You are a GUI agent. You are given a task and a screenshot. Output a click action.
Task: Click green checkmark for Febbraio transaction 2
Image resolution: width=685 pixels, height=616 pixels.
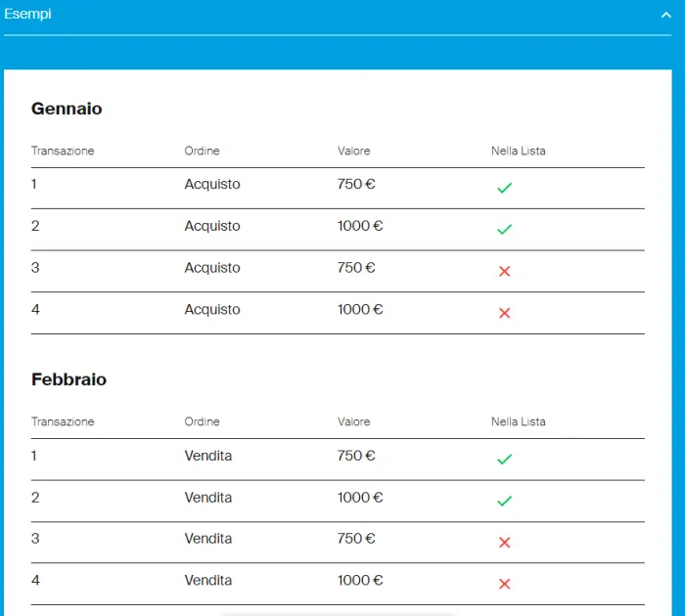[x=505, y=501]
